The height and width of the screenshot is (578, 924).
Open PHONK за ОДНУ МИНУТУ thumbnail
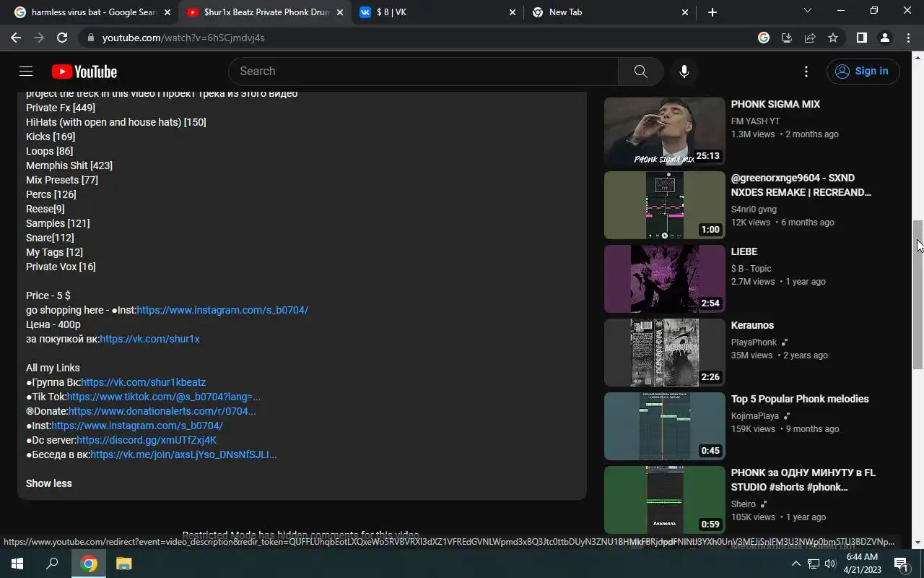[x=664, y=500]
